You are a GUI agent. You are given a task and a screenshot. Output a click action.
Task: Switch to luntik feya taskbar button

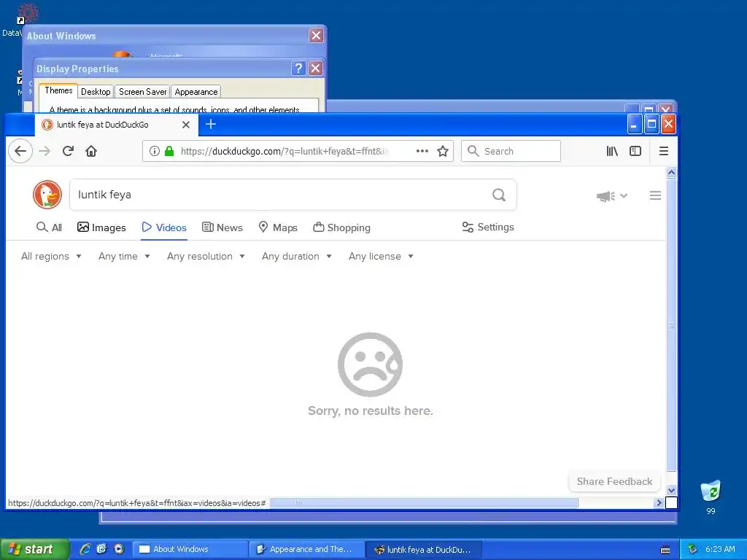pyautogui.click(x=424, y=549)
